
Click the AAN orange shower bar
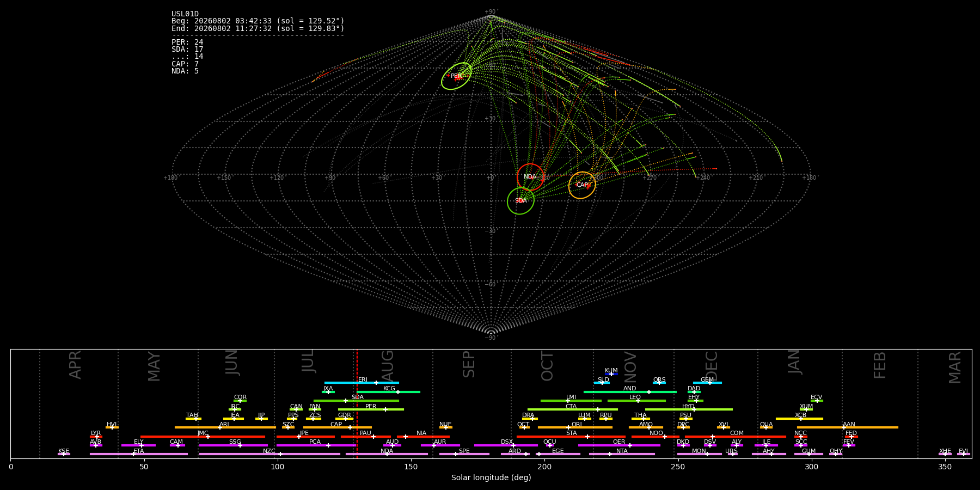(x=848, y=427)
